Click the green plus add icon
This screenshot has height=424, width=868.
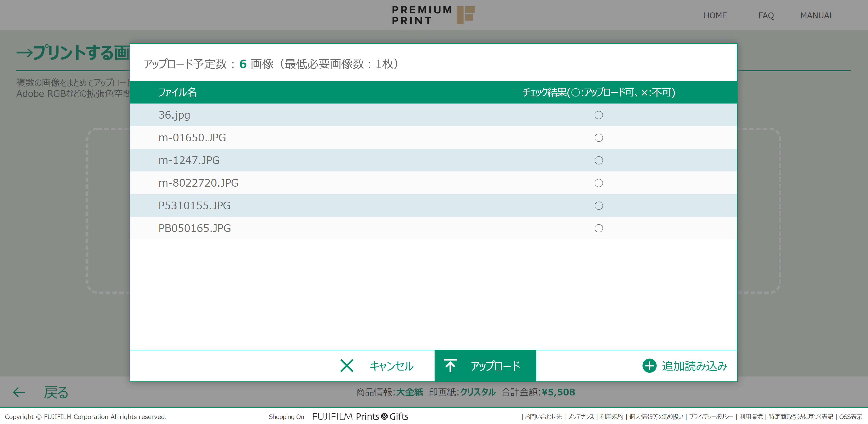649,366
